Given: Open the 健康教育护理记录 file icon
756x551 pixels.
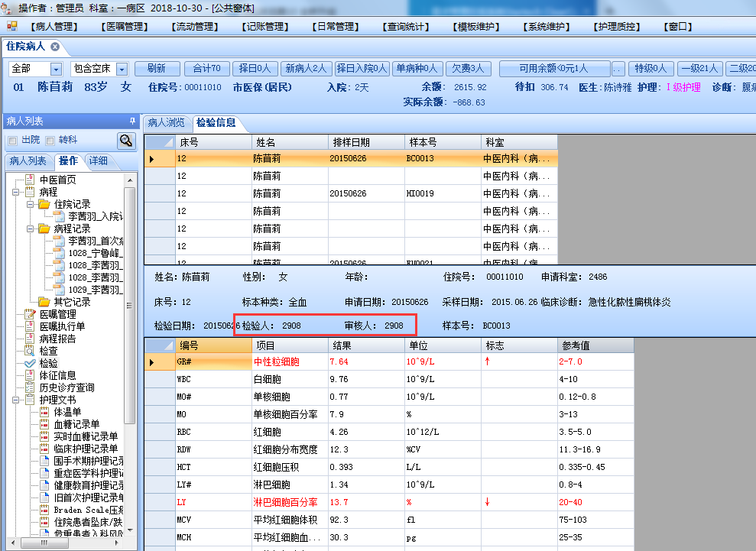Looking at the screenshot, I should click(x=44, y=485).
